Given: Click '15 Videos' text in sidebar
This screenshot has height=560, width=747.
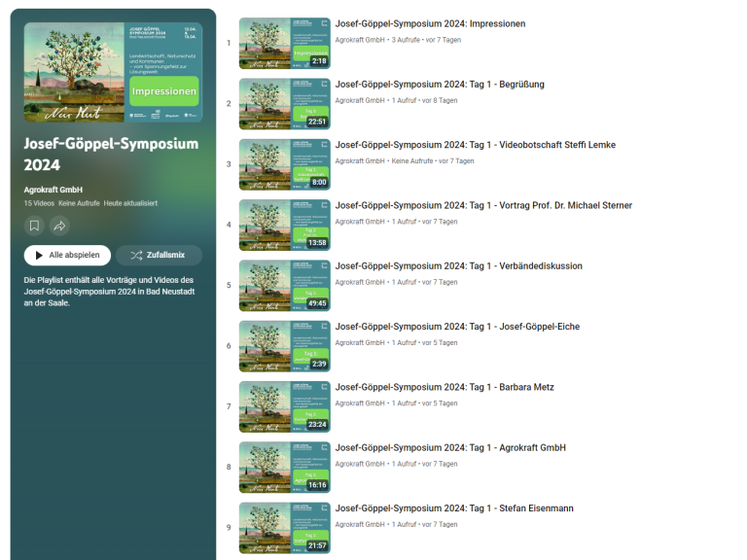Looking at the screenshot, I should point(39,203).
